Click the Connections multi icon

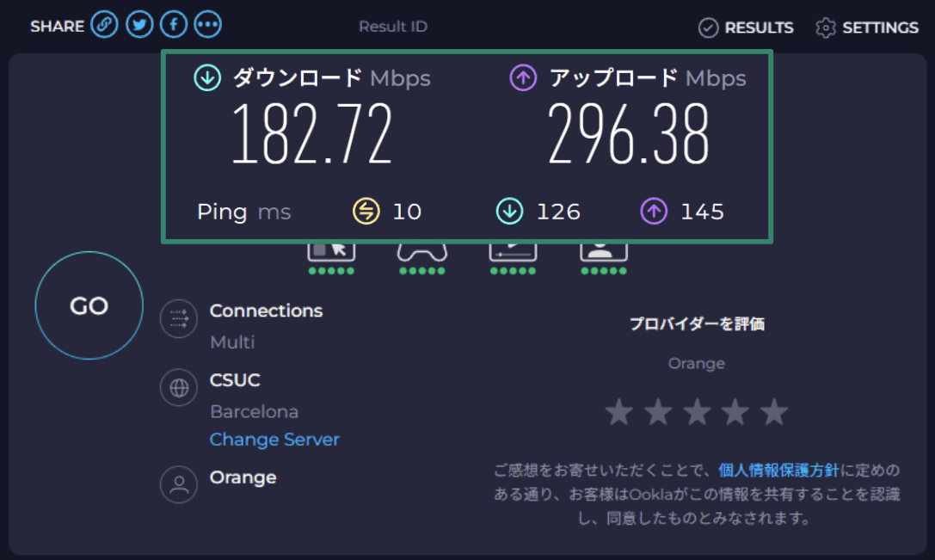(x=179, y=318)
